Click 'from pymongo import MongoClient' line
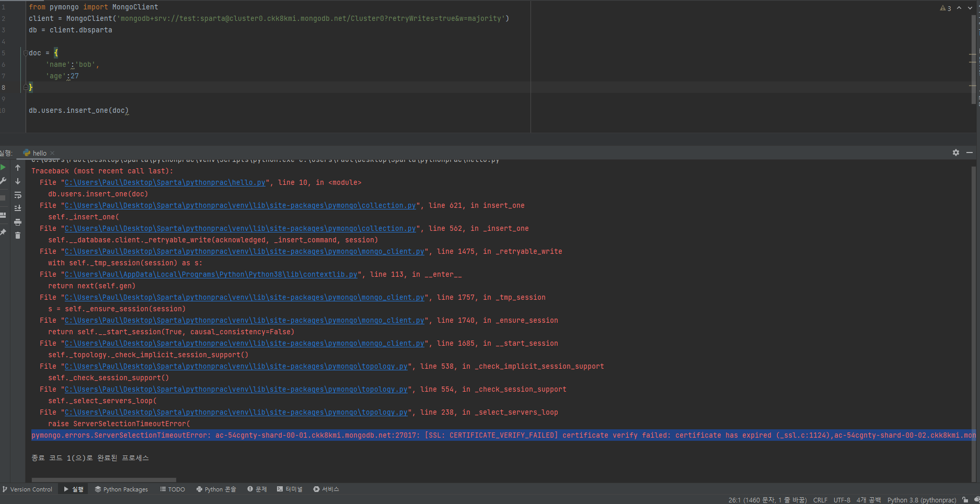This screenshot has height=504, width=980. click(x=93, y=7)
